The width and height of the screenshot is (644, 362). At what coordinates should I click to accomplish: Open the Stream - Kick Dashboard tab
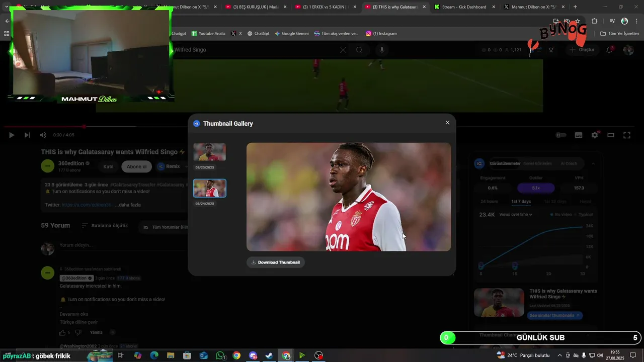point(464,7)
